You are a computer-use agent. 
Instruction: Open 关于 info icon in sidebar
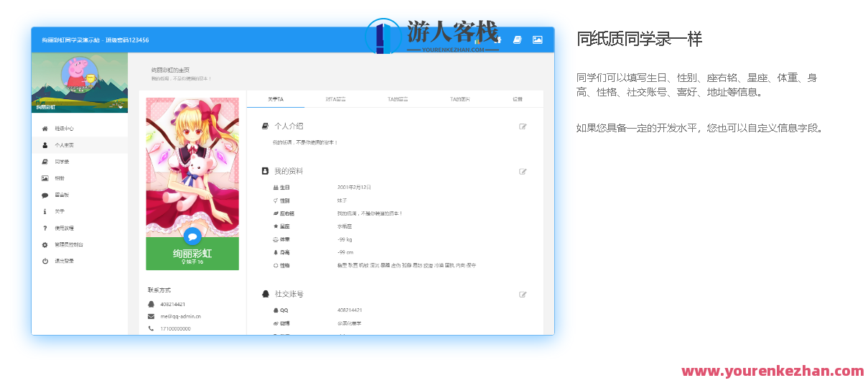(x=45, y=211)
